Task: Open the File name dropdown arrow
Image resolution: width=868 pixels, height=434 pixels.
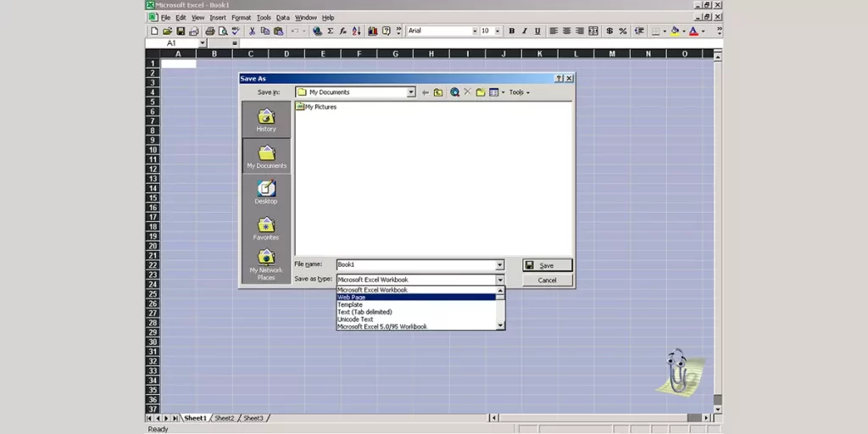Action: (x=500, y=265)
